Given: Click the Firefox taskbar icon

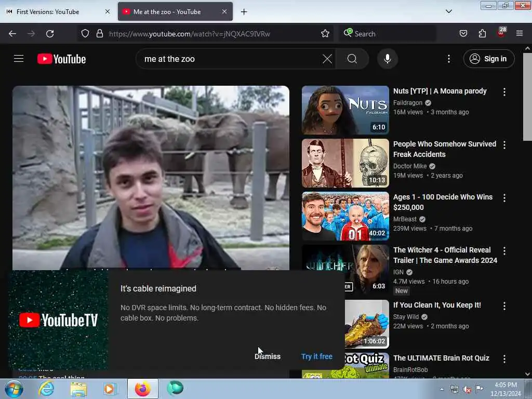Looking at the screenshot, I should coord(142,389).
